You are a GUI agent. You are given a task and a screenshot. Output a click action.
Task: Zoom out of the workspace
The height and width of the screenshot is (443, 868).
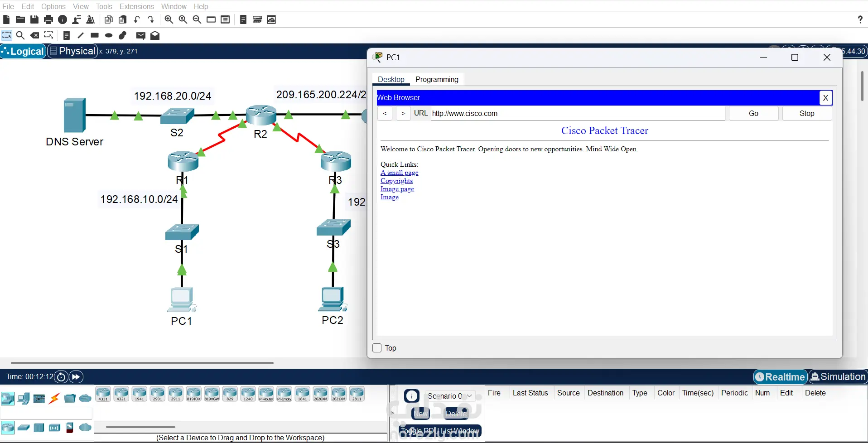(197, 19)
